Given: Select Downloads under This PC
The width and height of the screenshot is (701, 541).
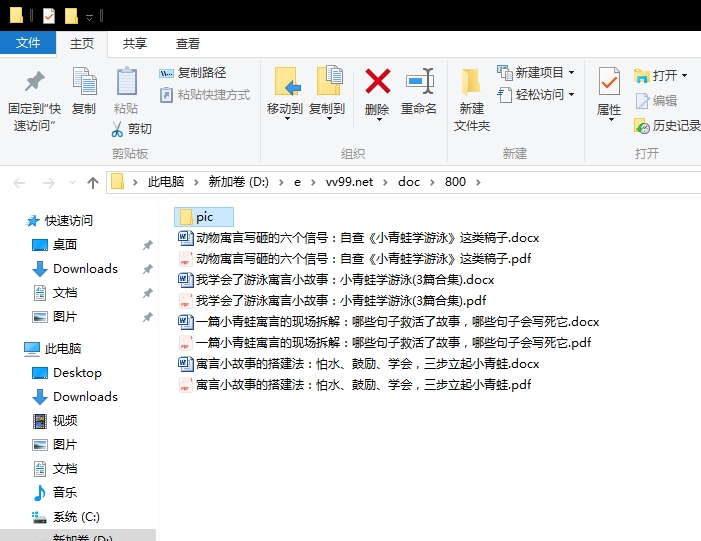Looking at the screenshot, I should [75, 397].
